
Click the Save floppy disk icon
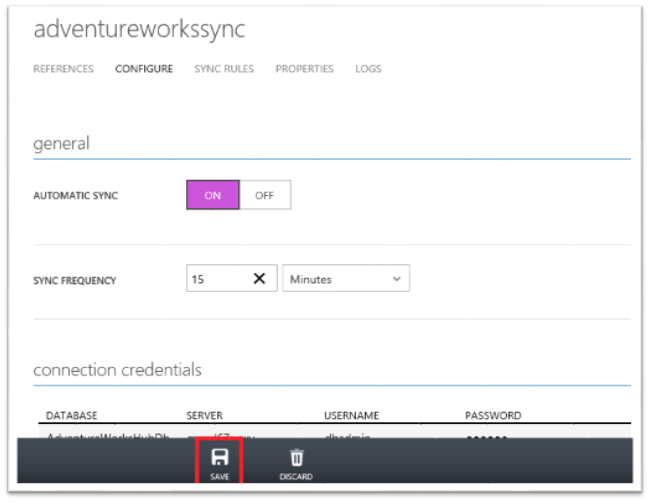point(220,457)
